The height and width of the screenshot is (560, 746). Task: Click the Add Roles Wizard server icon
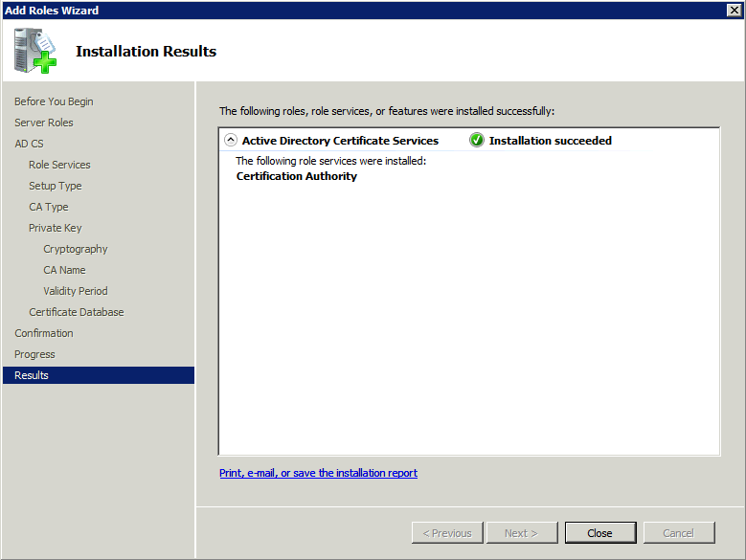35,51
